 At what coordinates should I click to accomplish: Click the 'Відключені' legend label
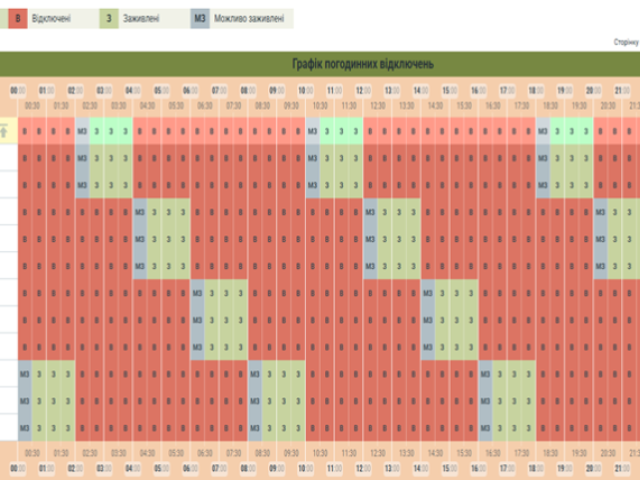pos(50,18)
